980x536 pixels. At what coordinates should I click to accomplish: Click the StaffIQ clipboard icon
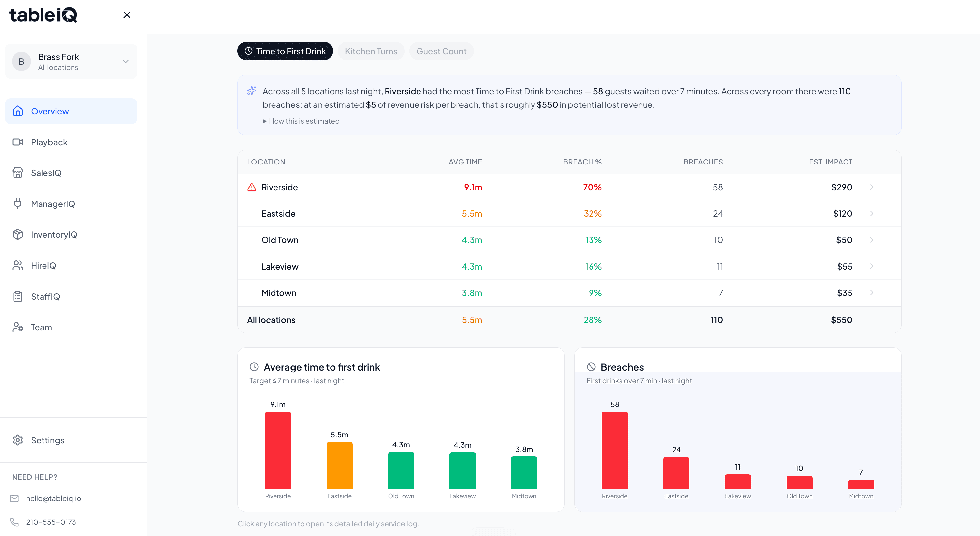[x=18, y=296]
